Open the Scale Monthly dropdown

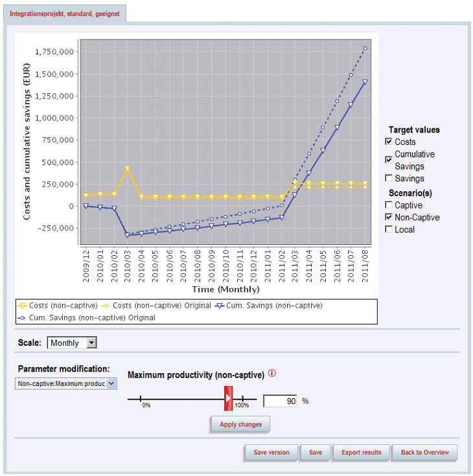[91, 343]
